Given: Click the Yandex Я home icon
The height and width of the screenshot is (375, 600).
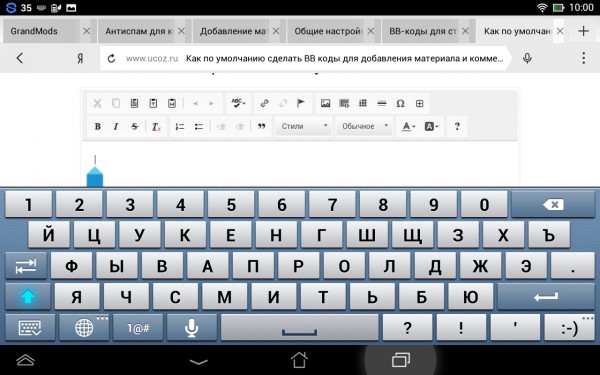Looking at the screenshot, I should (x=80, y=58).
